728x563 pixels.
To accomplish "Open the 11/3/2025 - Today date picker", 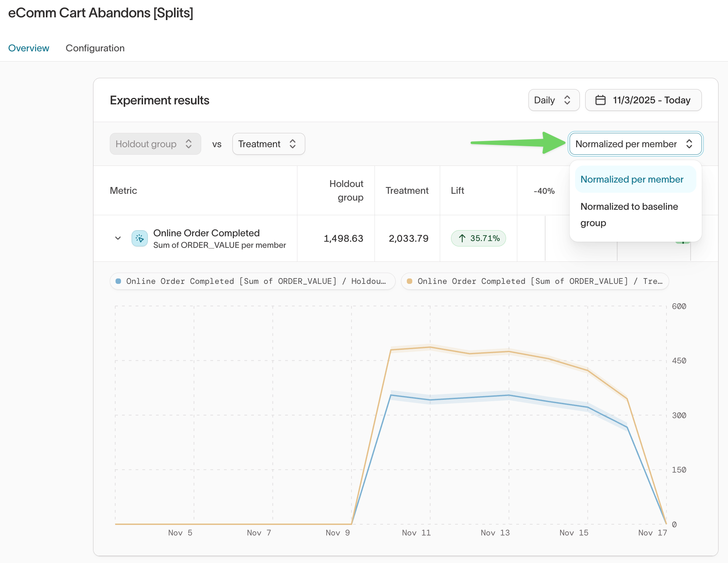I will (x=643, y=100).
